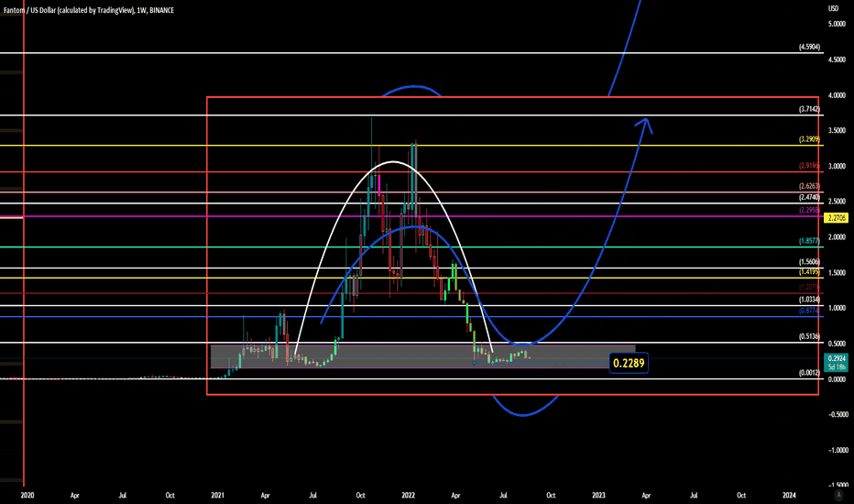Viewport: 854px width, 504px height.
Task: Click 4.0000 on the price axis
Action: coord(838,95)
